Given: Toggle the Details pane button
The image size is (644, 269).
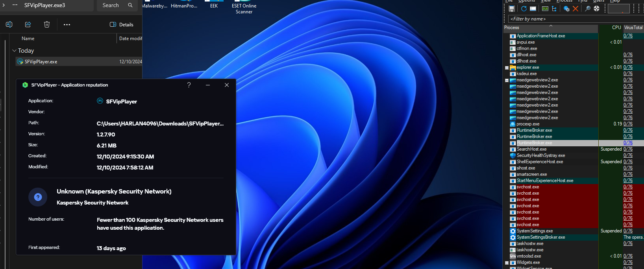Looking at the screenshot, I should point(121,24).
